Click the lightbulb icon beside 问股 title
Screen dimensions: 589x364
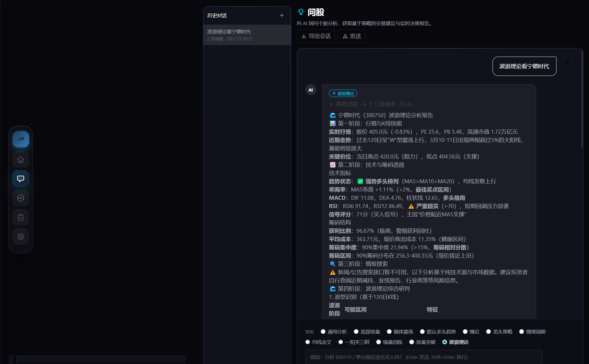click(x=301, y=12)
